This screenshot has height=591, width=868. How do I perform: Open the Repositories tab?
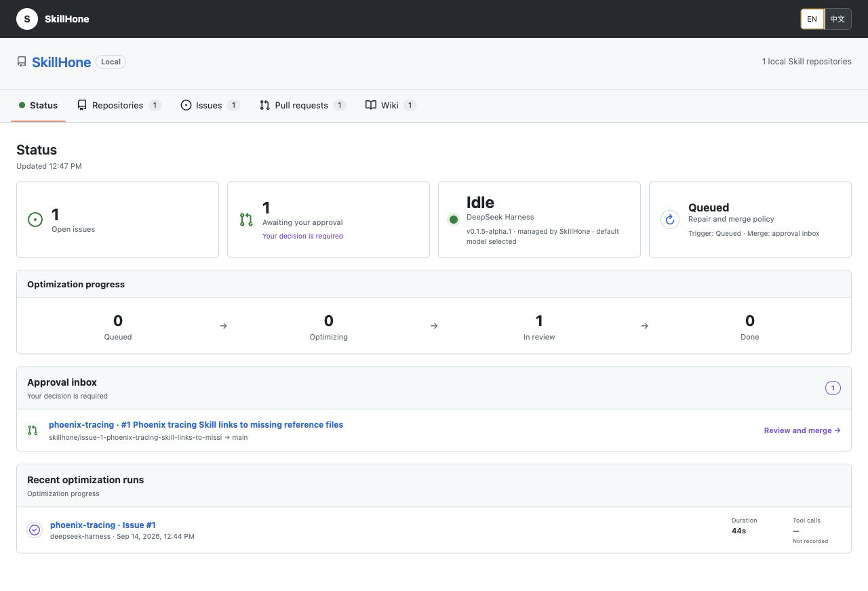tap(119, 105)
